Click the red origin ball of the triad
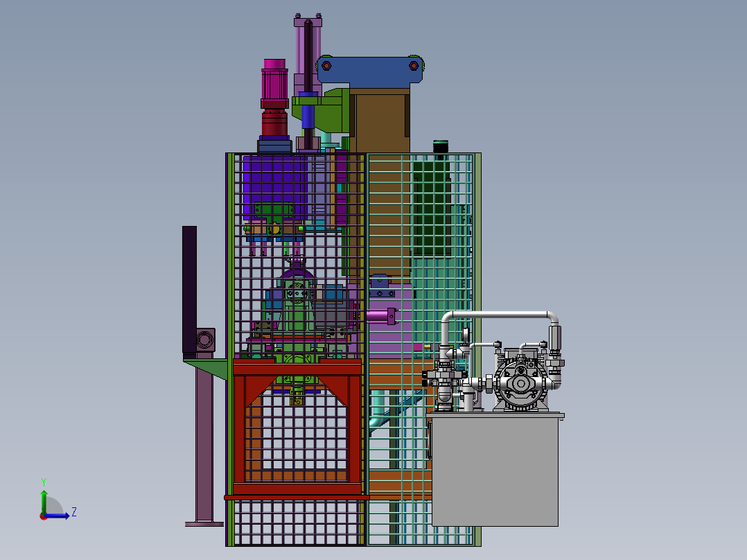The height and width of the screenshot is (560, 747). coord(44,516)
